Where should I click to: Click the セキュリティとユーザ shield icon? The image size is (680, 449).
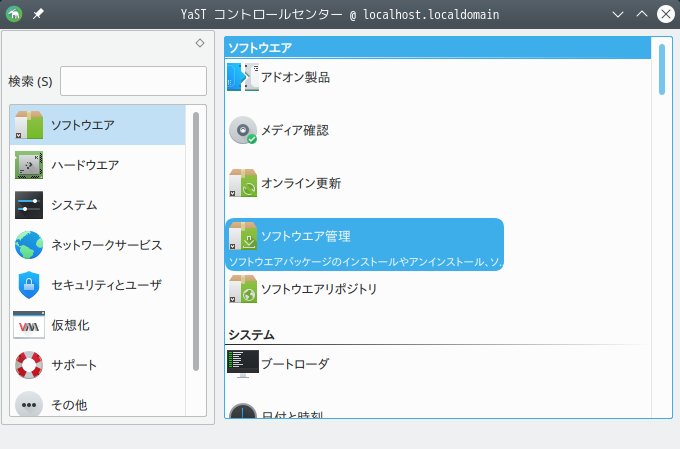pos(29,285)
